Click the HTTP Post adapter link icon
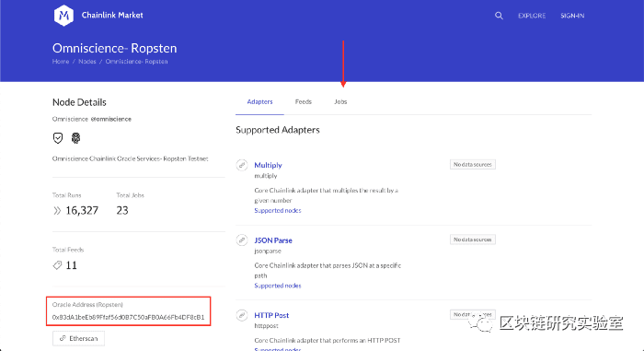The width and height of the screenshot is (644, 351). pyautogui.click(x=242, y=315)
